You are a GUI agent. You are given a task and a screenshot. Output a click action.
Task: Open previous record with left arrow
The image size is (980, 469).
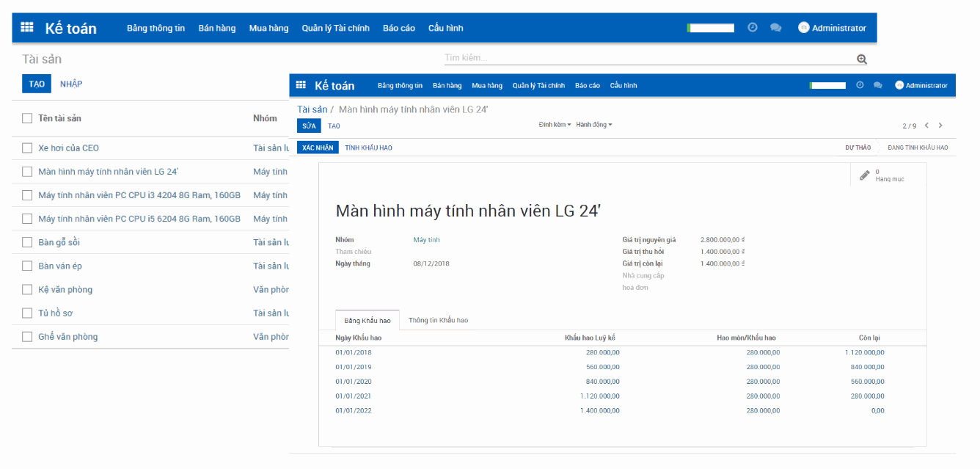click(926, 125)
